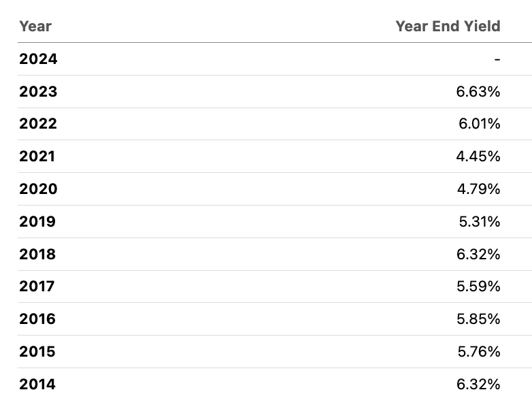Select the 2024 row label
Image resolution: width=532 pixels, height=407 pixels.
click(x=38, y=59)
